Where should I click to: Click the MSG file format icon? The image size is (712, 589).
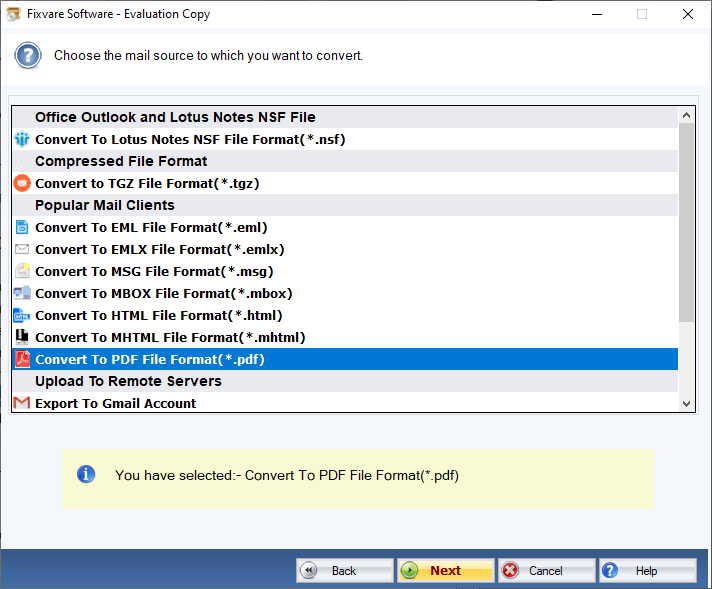(22, 271)
